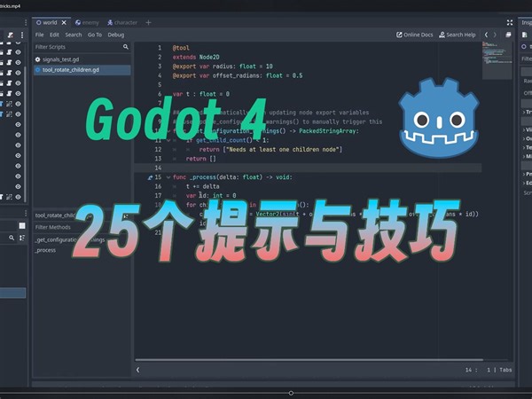Click the Tabs indentation indicator in status bar
Image resolution: width=532 pixels, height=399 pixels.
coord(505,370)
